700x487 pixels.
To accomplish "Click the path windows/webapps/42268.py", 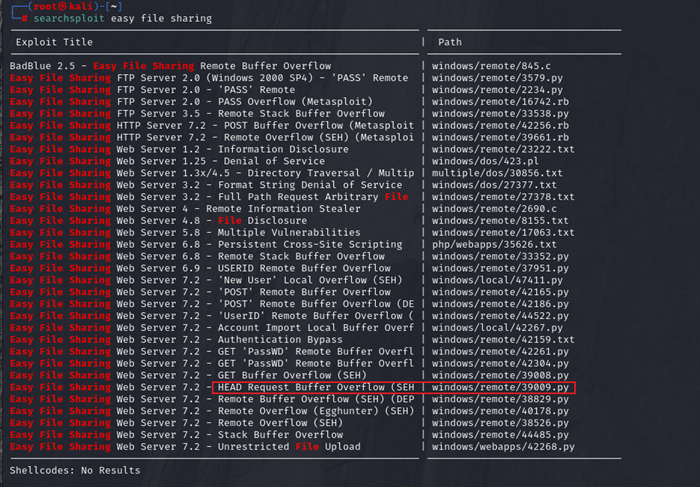I will (x=503, y=447).
